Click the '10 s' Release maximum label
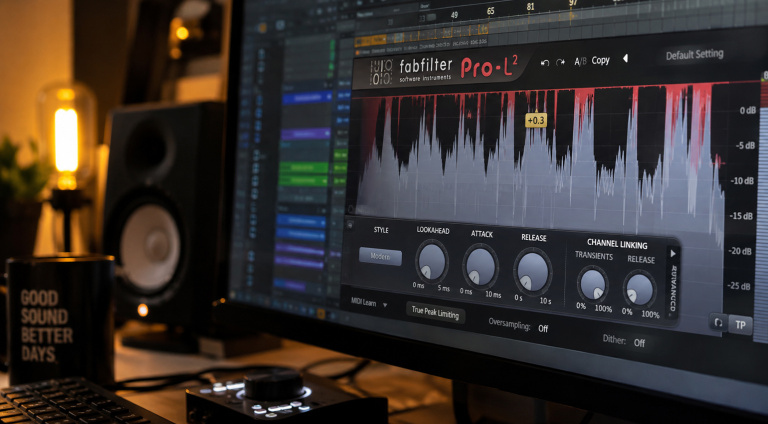This screenshot has width=768, height=424. tap(545, 301)
